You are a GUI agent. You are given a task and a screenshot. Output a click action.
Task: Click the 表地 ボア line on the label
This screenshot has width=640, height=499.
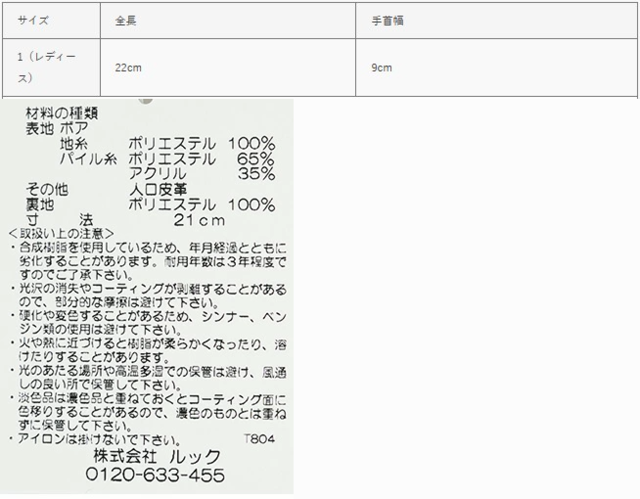(57, 129)
